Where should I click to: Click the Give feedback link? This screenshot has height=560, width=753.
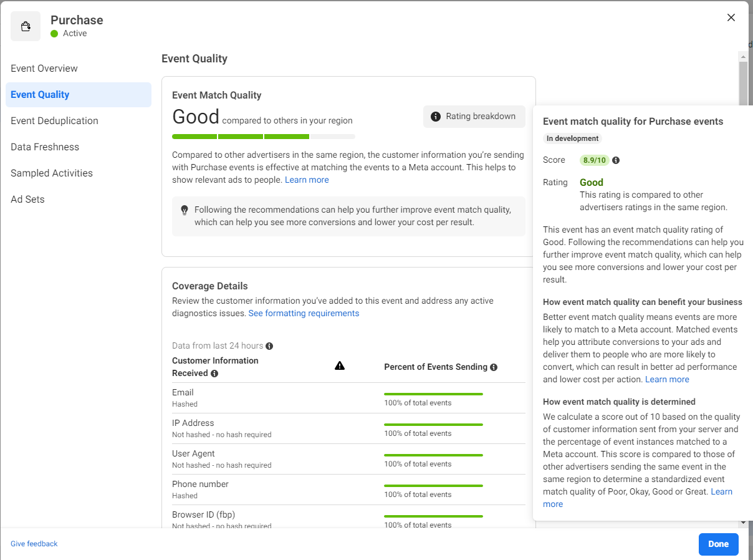(34, 544)
